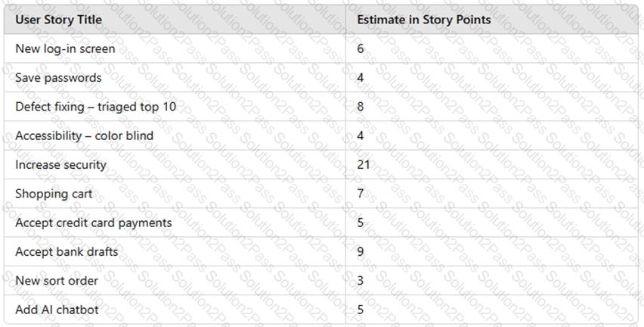Screen dimensions: 644x327
Task: Click the New sort order title
Action: pyautogui.click(x=57, y=281)
